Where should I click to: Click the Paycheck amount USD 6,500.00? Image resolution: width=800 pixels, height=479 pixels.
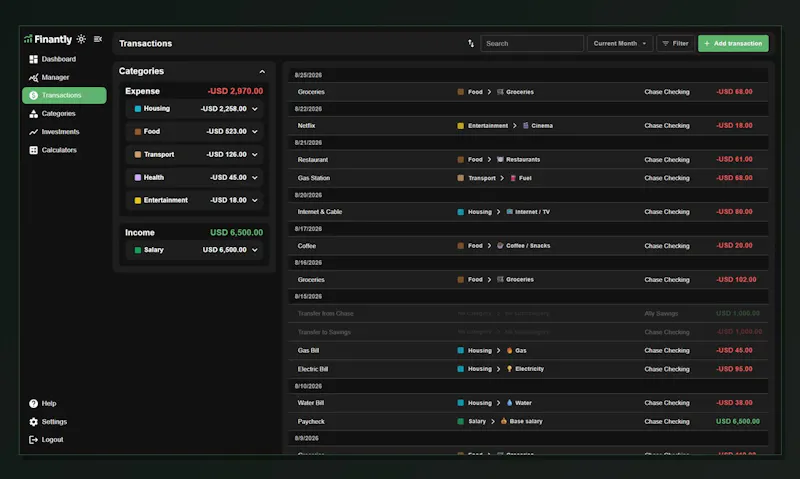[738, 421]
